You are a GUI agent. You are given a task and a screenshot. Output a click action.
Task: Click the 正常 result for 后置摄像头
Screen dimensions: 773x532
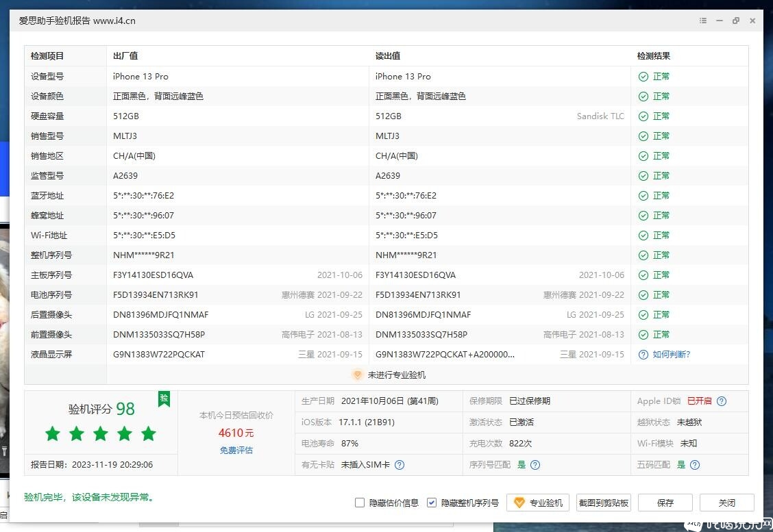[x=661, y=315]
